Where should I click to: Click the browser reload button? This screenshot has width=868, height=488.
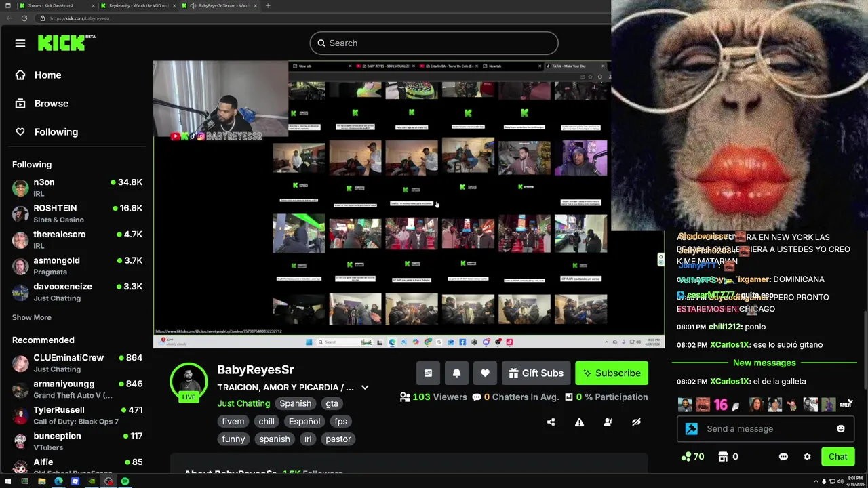pos(24,18)
